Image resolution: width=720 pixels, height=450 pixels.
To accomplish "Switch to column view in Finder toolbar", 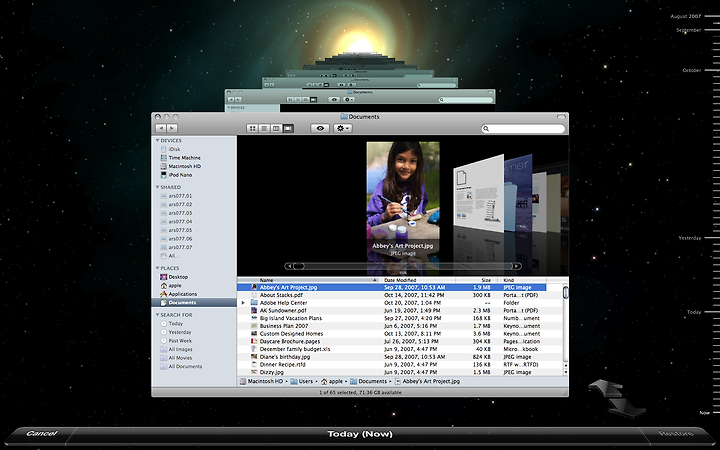I will tap(276, 129).
